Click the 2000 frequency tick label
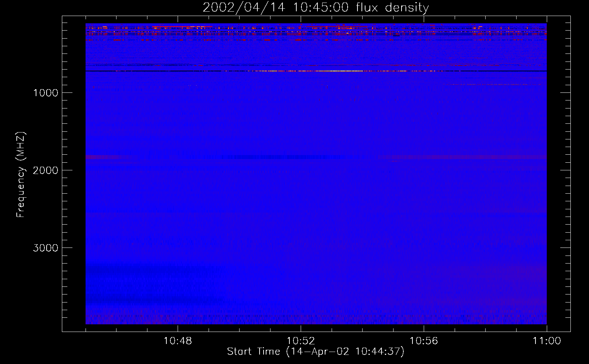Screen dimensions: 589x364 [x=46, y=170]
